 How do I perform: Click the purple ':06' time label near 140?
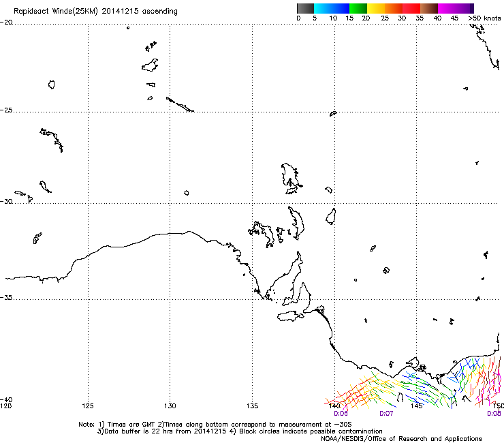click(341, 414)
